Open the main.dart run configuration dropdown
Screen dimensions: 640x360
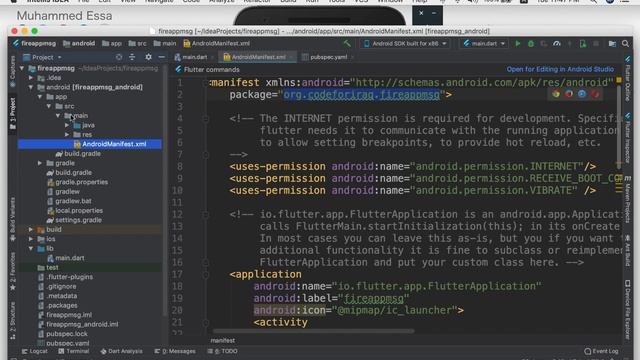484,43
